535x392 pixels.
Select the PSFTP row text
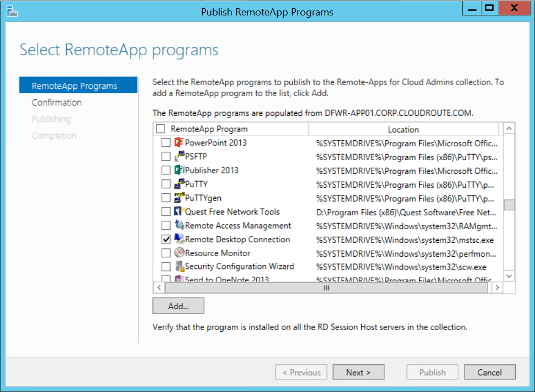click(x=196, y=156)
